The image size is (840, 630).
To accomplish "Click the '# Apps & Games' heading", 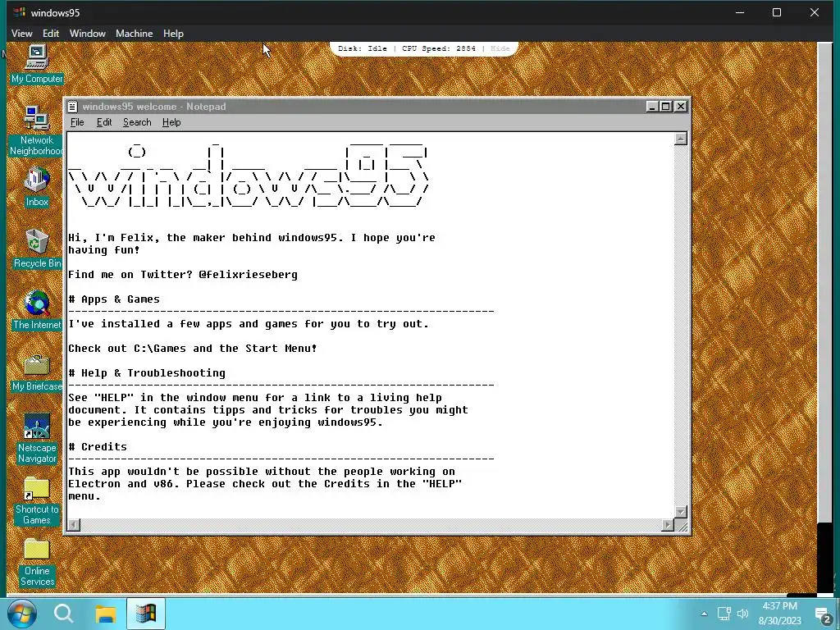I will (113, 299).
